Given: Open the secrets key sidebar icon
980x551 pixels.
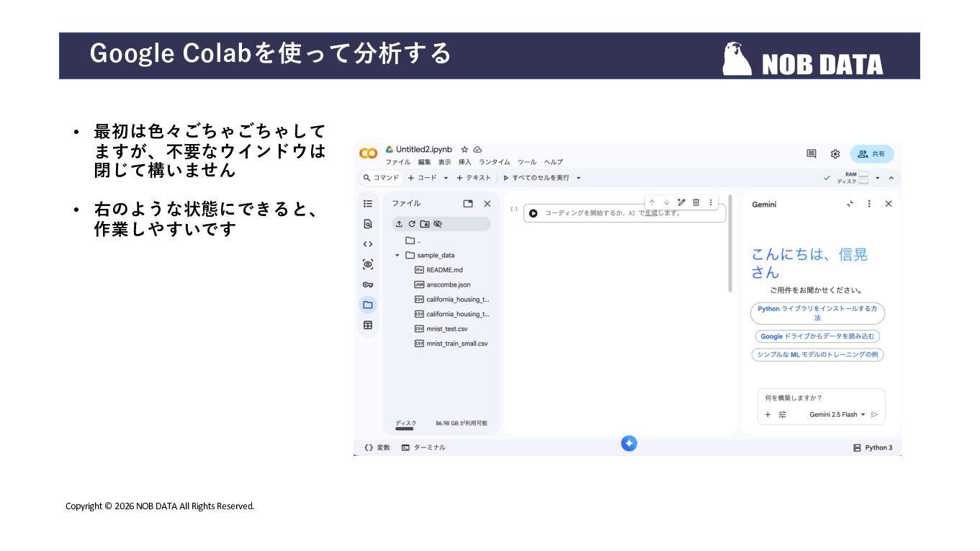Looking at the screenshot, I should coord(368,285).
